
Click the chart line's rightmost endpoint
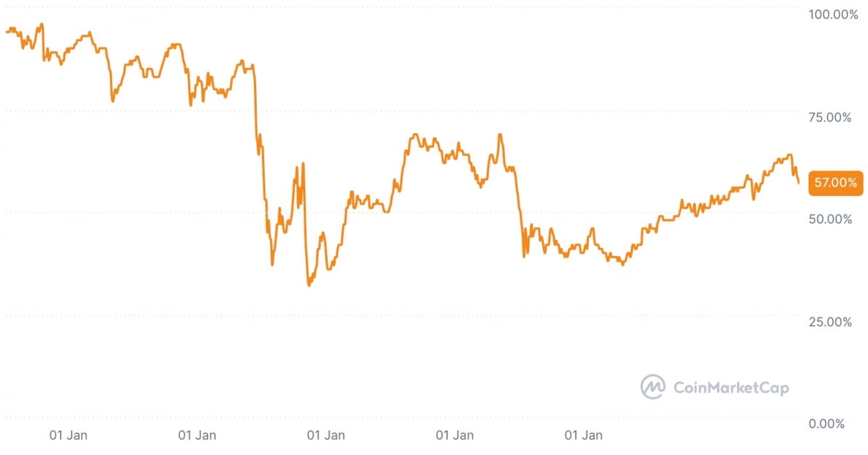799,183
